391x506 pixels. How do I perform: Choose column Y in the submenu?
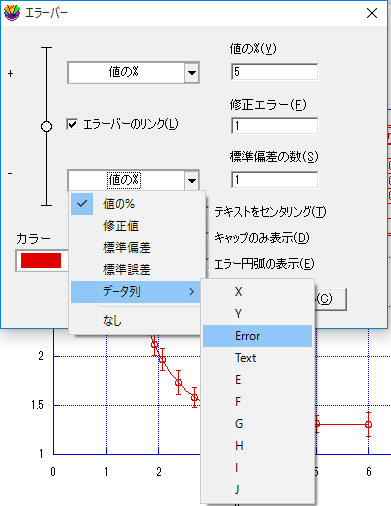point(257,314)
